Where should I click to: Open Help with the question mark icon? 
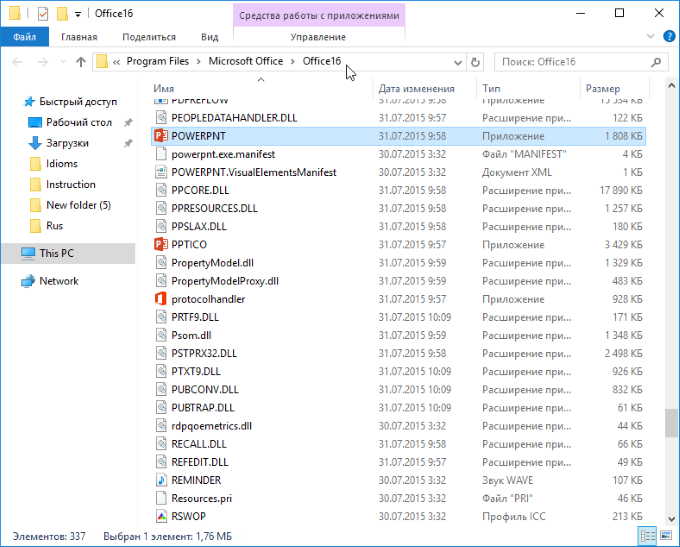click(x=668, y=36)
